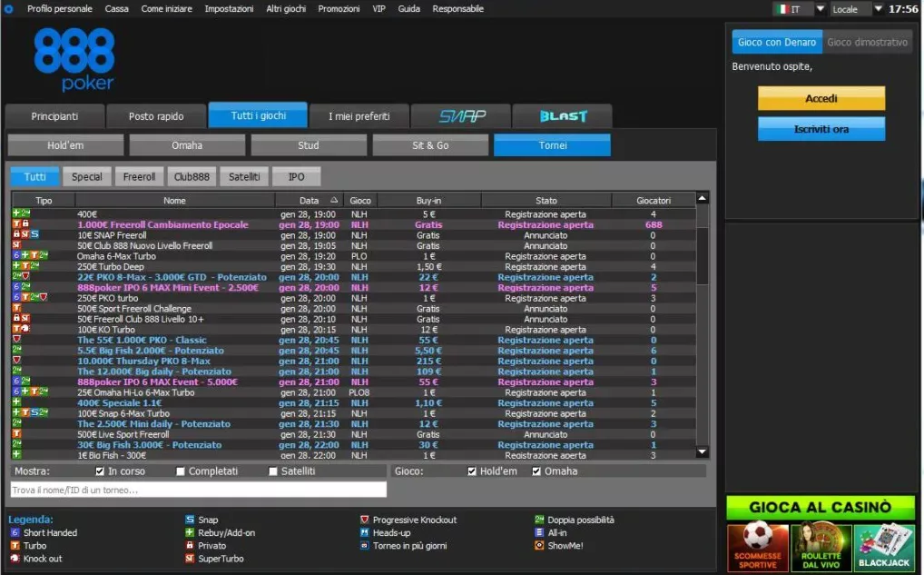Click the 888poker logo
924x575 pixels.
[x=74, y=60]
